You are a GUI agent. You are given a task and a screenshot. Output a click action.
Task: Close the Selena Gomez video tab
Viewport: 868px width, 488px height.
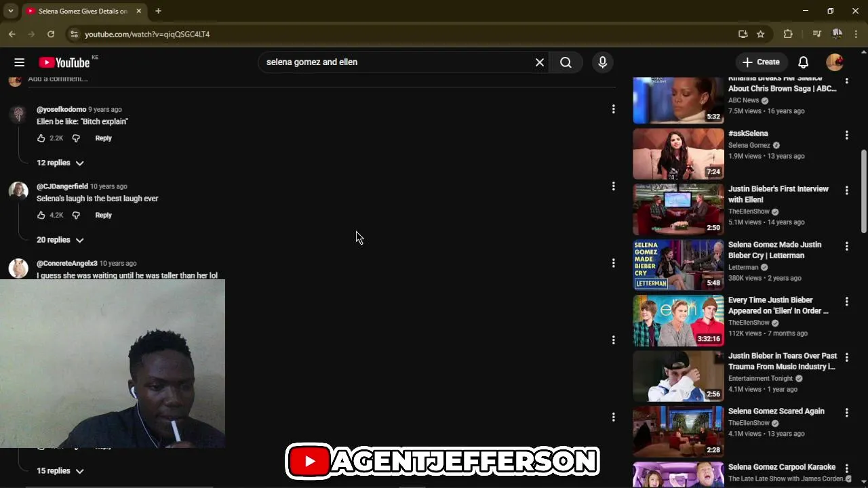(138, 11)
